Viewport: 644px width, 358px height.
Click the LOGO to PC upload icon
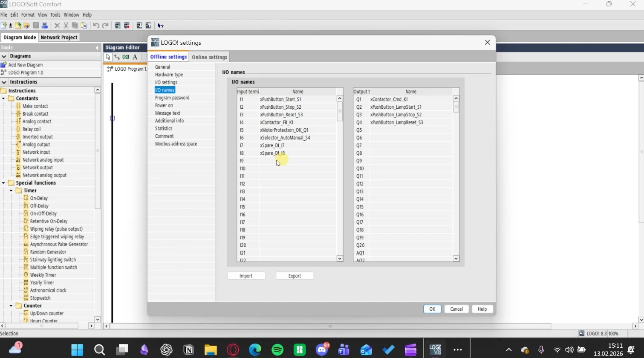148,26
